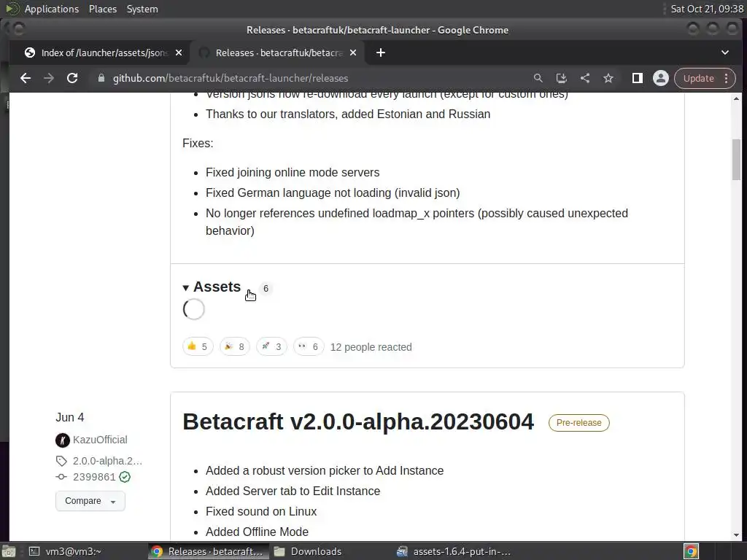Open the Compare dropdown
The height and width of the screenshot is (560, 747).
point(90,501)
